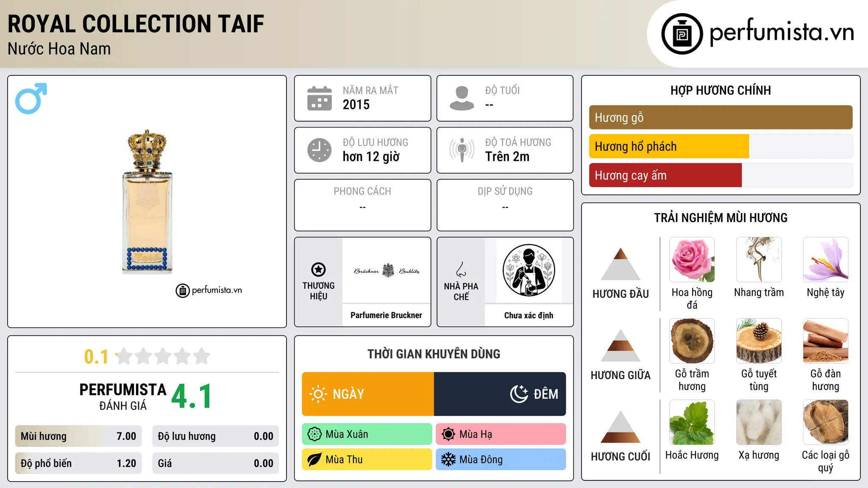Viewport: 868px width, 488px height.
Task: Click the Hoắc Hương patchouli leaf image
Action: (x=692, y=422)
